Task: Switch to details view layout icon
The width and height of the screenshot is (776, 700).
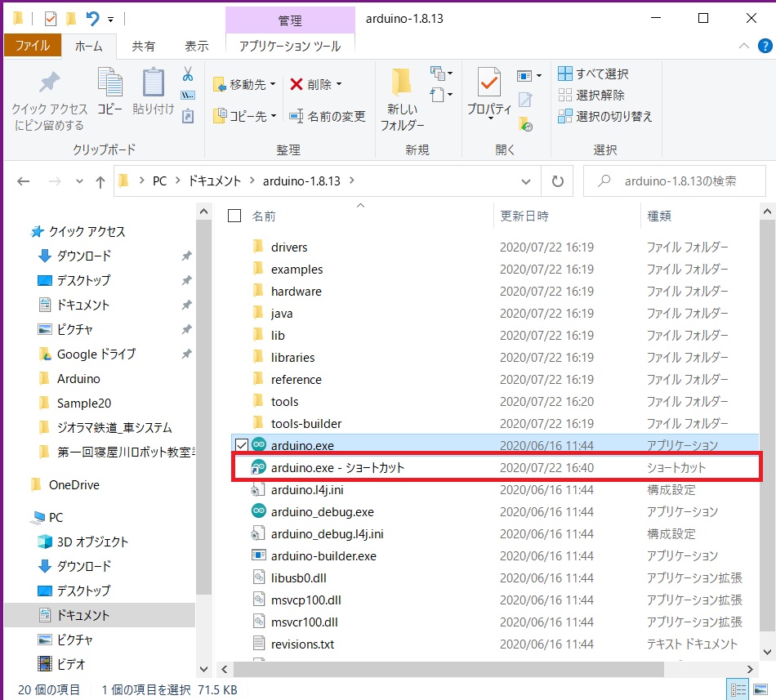Action: coord(738,689)
